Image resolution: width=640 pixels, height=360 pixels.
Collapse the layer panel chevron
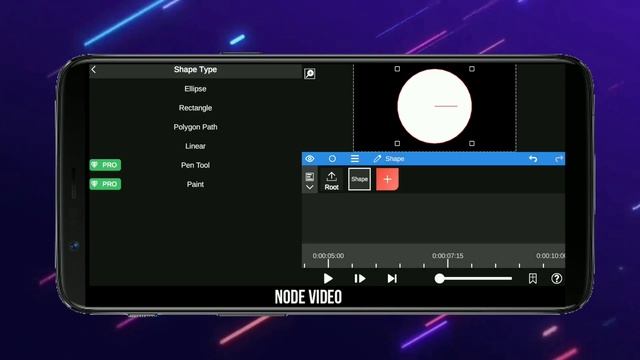[310, 187]
